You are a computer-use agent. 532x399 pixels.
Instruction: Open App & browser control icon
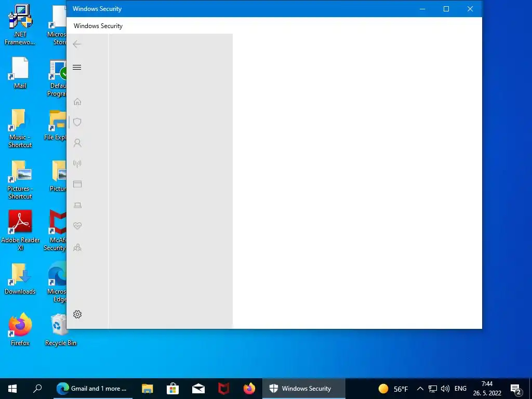[77, 184]
